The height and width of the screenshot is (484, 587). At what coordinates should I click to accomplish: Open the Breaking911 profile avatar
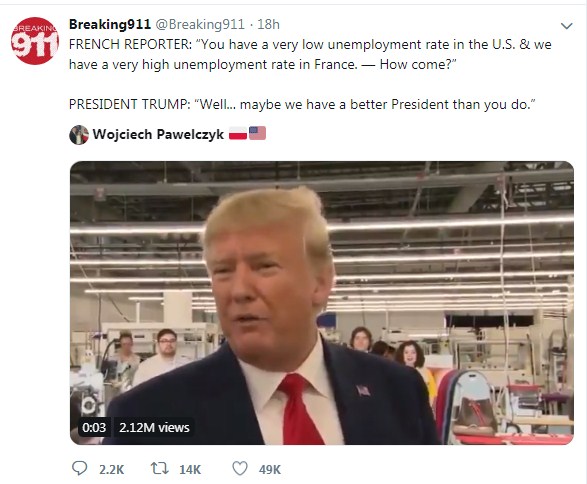point(34,40)
